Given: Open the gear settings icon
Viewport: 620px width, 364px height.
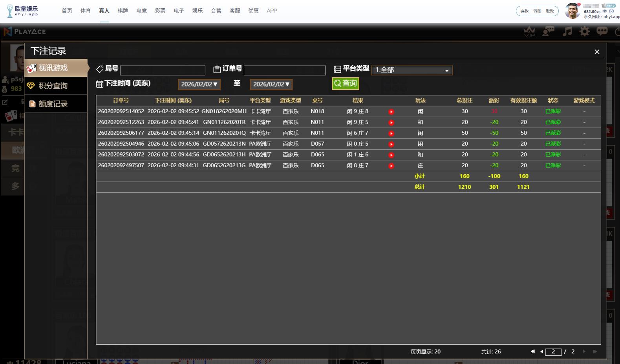Looking at the screenshot, I should [585, 31].
